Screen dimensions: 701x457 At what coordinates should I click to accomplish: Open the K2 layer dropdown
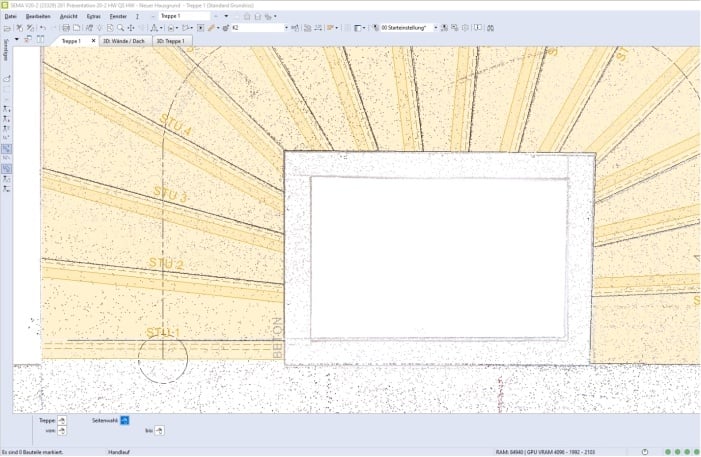(x=287, y=28)
